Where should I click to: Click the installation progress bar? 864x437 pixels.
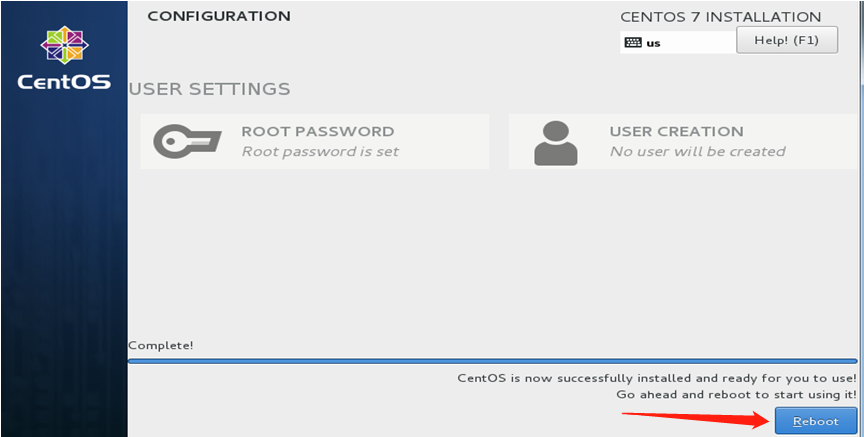493,361
